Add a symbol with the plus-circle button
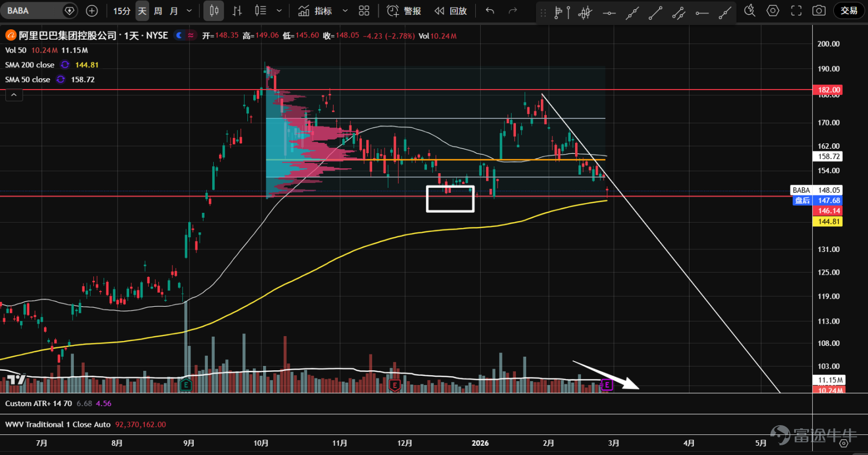 pos(92,11)
